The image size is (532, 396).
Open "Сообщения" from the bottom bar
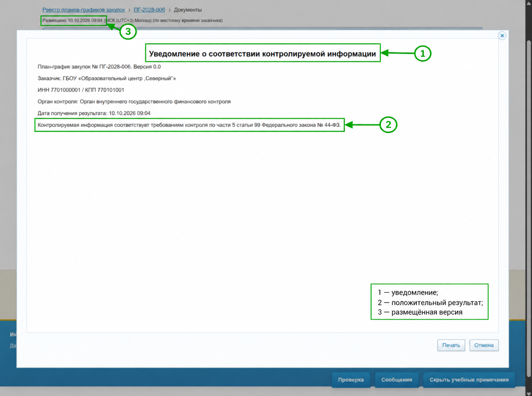point(397,380)
